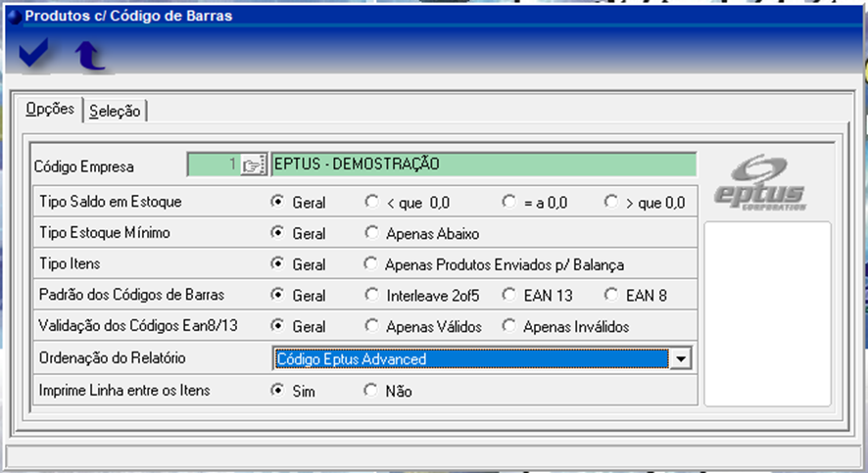This screenshot has width=868, height=473.
Task: Switch to the Seleção tab
Action: coord(115,112)
